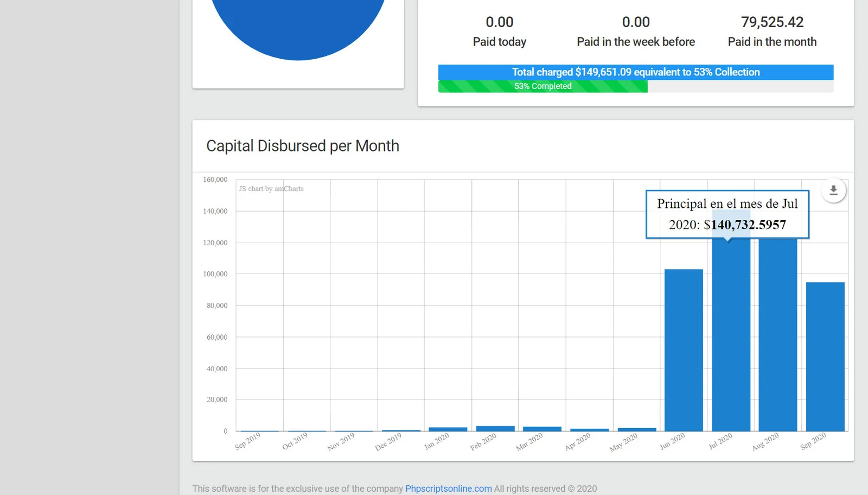Click the Apr 2020 x-axis label
This screenshot has width=868, height=495.
click(x=578, y=442)
